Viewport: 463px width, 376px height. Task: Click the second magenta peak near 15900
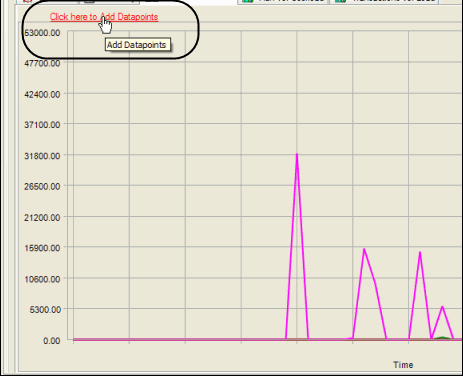[x=364, y=249]
